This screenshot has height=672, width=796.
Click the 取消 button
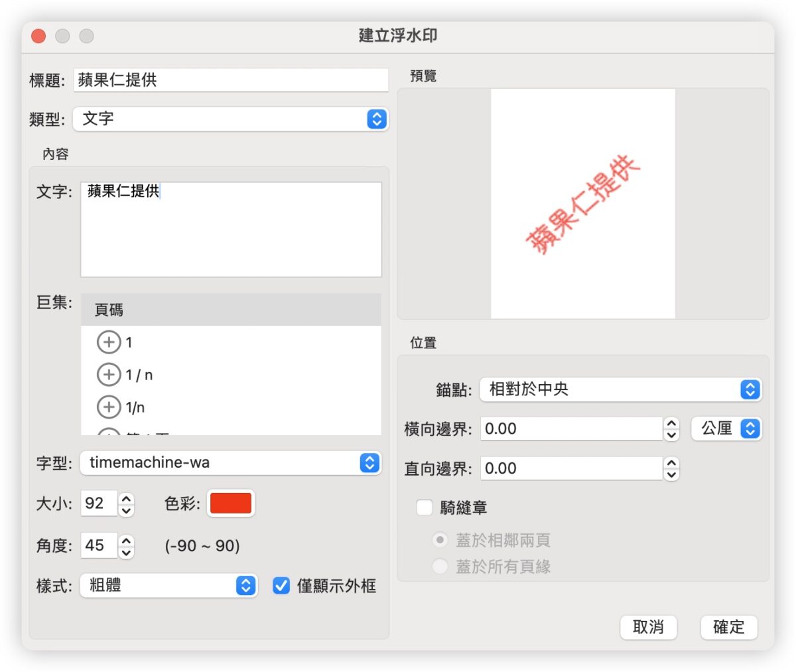click(x=648, y=627)
